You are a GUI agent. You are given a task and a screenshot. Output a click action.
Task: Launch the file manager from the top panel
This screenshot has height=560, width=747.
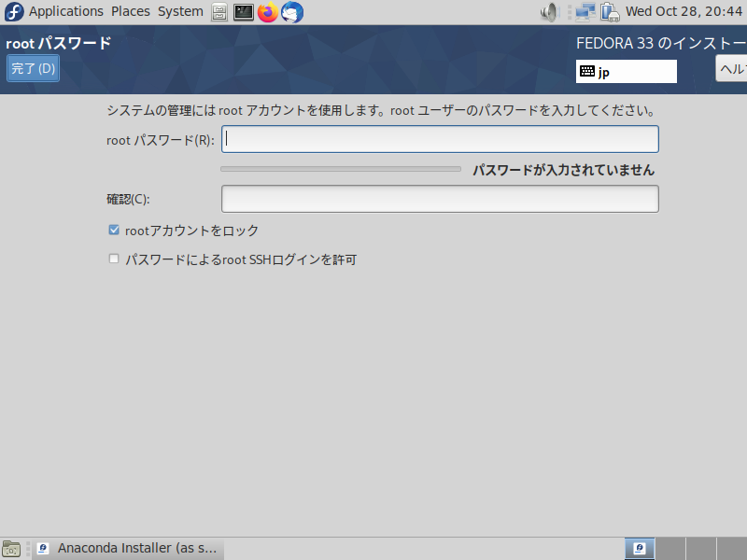pyautogui.click(x=219, y=12)
